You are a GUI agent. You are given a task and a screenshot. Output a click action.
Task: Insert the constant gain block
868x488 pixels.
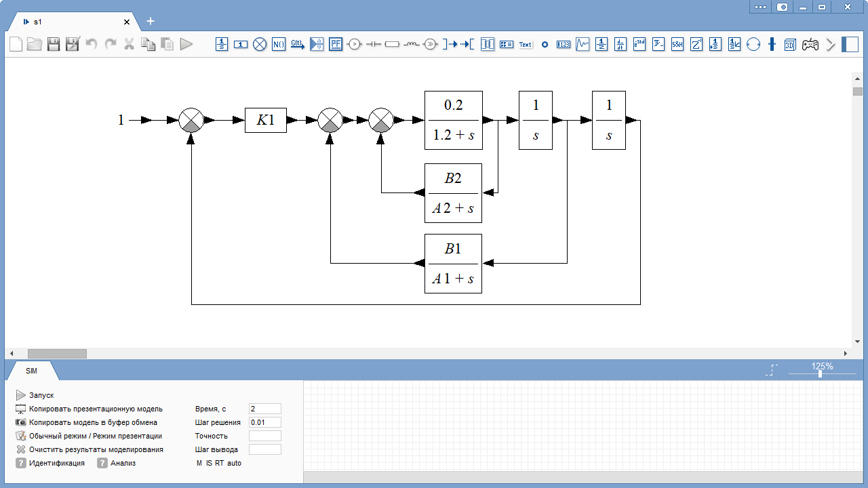click(x=241, y=45)
